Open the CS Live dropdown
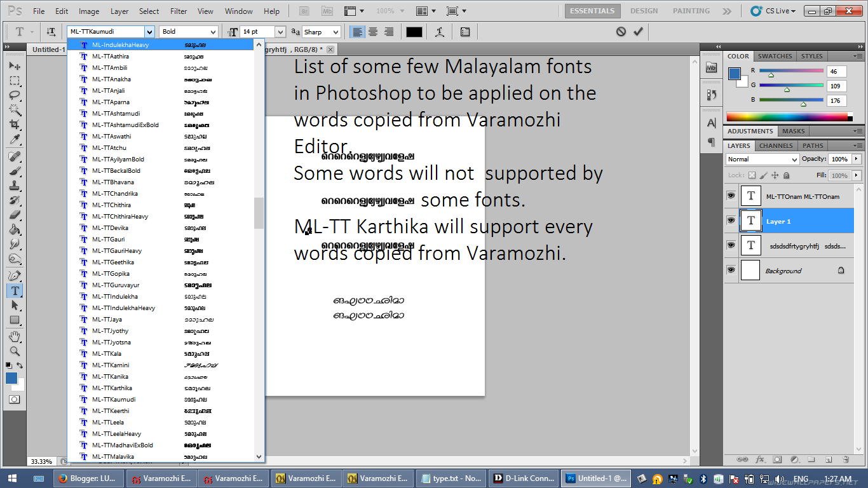This screenshot has height=488, width=868. [x=774, y=11]
